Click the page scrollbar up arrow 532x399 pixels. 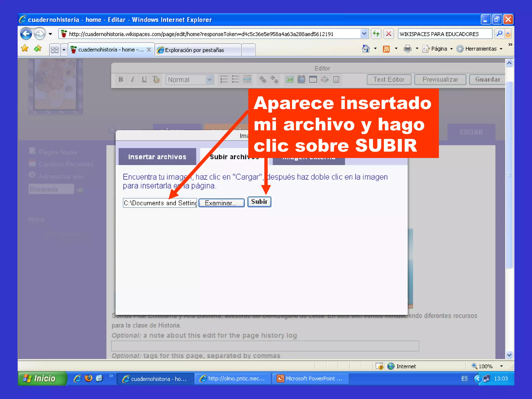point(509,63)
